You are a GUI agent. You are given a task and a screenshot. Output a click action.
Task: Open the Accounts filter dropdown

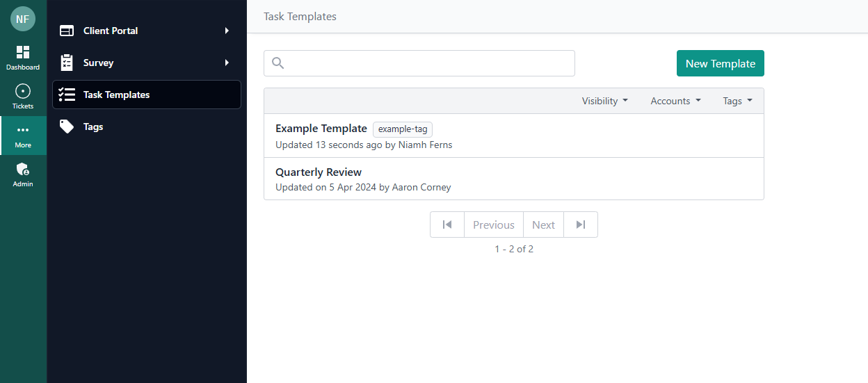[x=675, y=101]
